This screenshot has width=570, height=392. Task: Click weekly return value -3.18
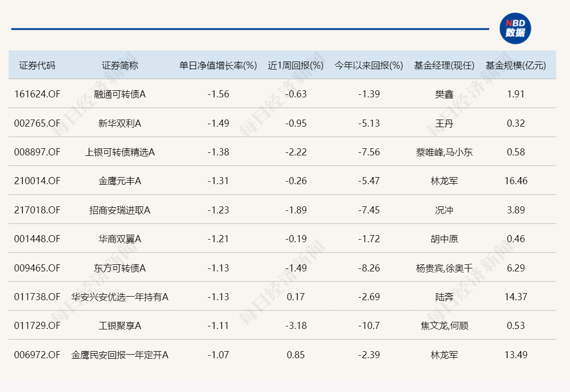coord(296,325)
